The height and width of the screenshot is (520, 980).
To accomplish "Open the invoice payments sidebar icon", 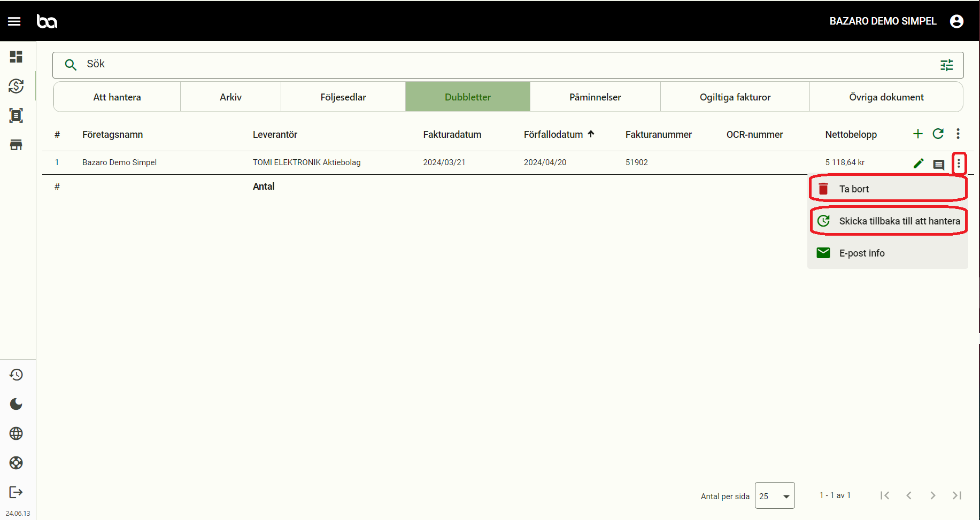I will click(x=16, y=86).
